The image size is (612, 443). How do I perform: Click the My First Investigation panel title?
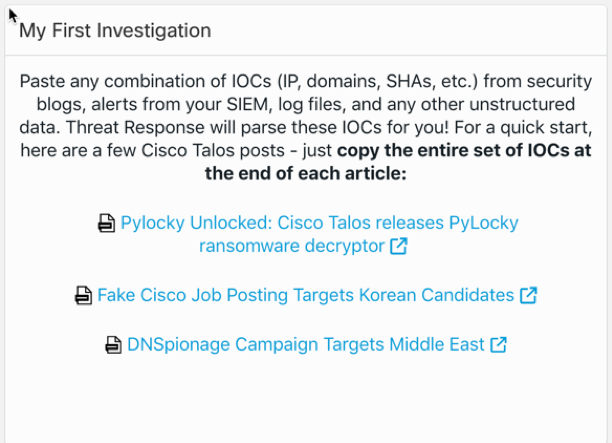pos(115,30)
